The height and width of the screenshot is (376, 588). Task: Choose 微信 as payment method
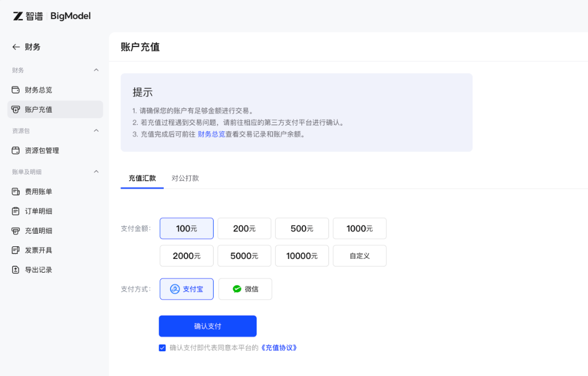[245, 289]
